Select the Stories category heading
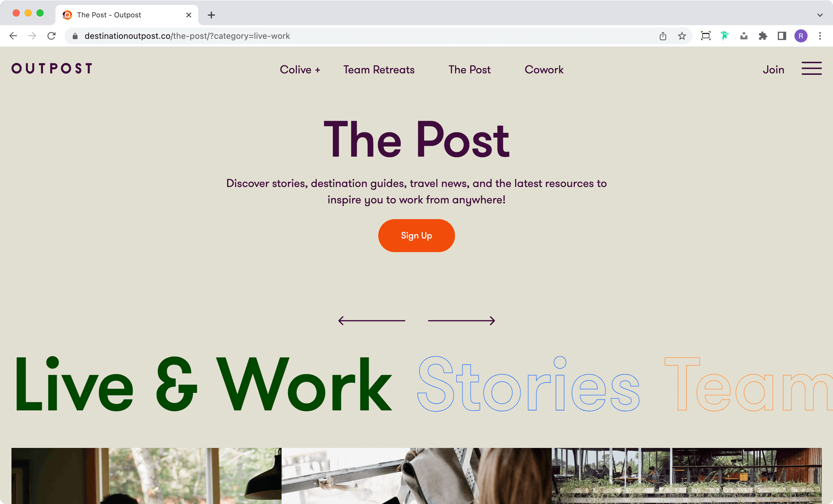833x504 pixels. 528,384
